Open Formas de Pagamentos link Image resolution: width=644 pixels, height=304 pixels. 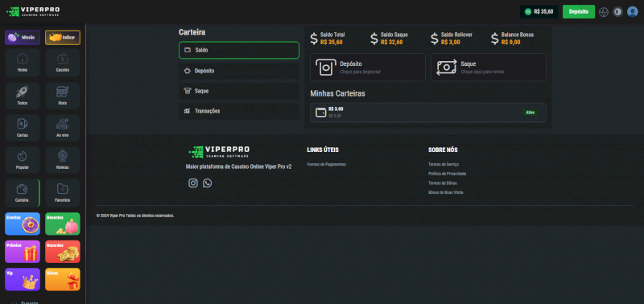[x=327, y=164]
